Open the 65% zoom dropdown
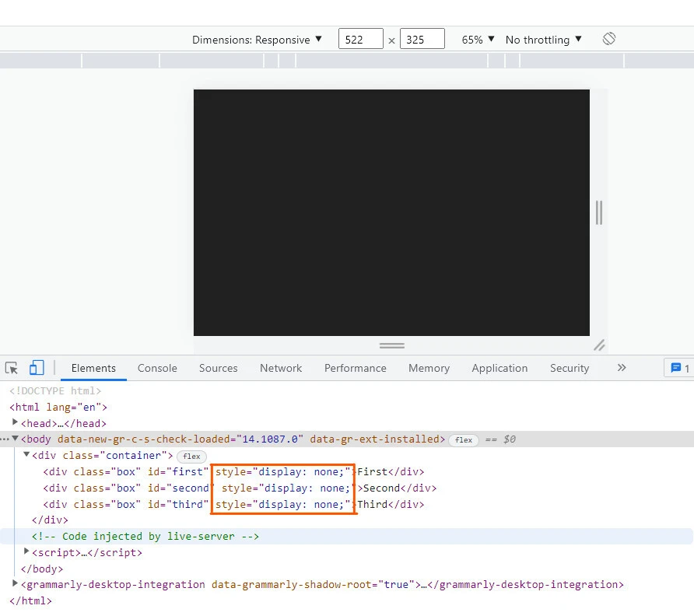This screenshot has width=694, height=616. pyautogui.click(x=478, y=40)
